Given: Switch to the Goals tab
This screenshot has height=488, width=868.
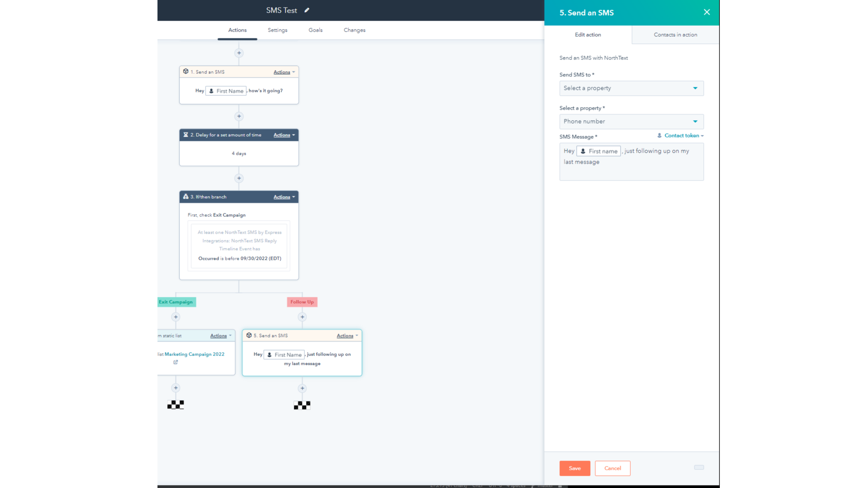Looking at the screenshot, I should pyautogui.click(x=315, y=30).
